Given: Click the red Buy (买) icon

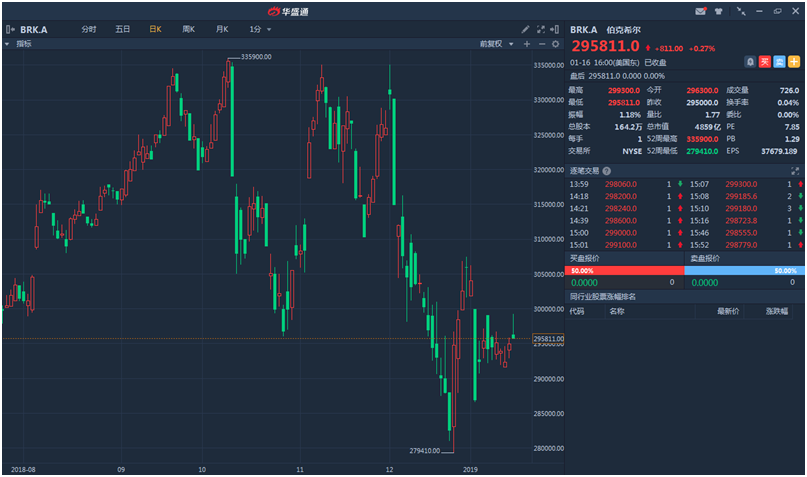Looking at the screenshot, I should point(765,62).
